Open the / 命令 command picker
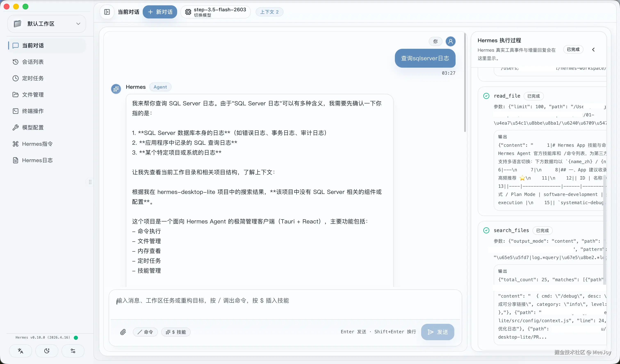Image resolution: width=620 pixels, height=364 pixels. point(145,332)
